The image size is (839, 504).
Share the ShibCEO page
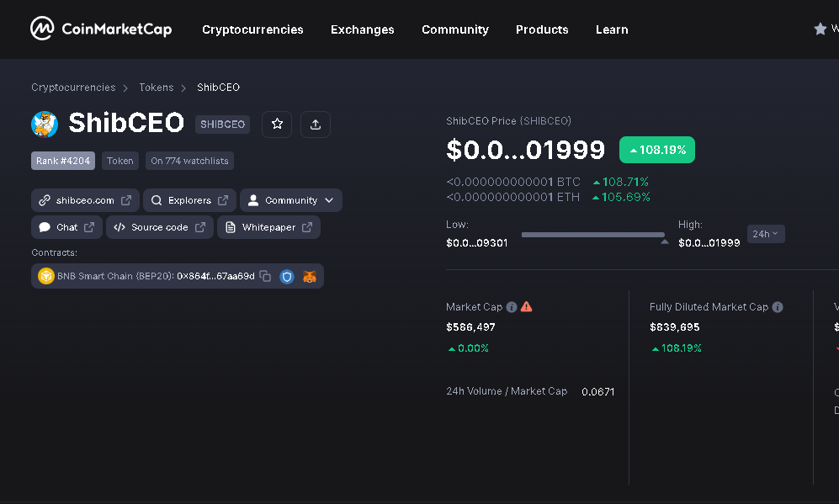(316, 124)
